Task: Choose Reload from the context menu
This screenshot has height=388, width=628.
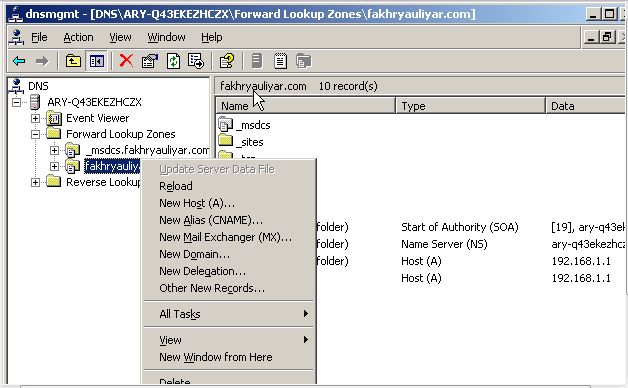Action: click(x=229, y=186)
